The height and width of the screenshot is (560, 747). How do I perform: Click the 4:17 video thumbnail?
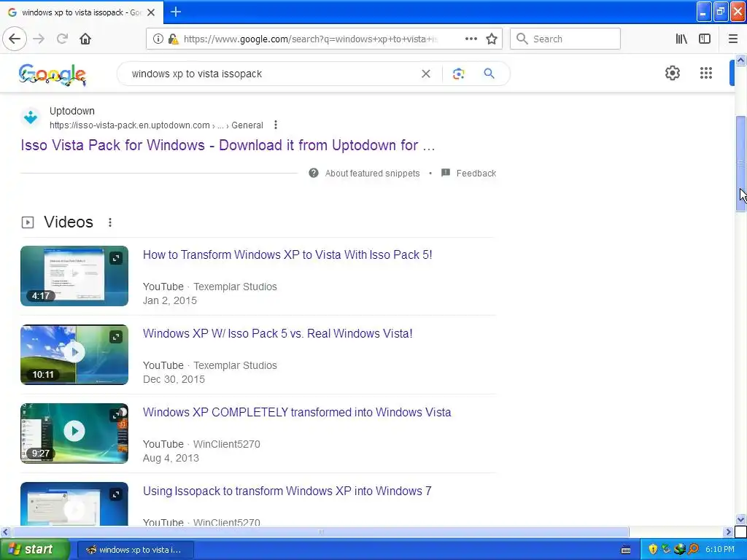(x=74, y=276)
